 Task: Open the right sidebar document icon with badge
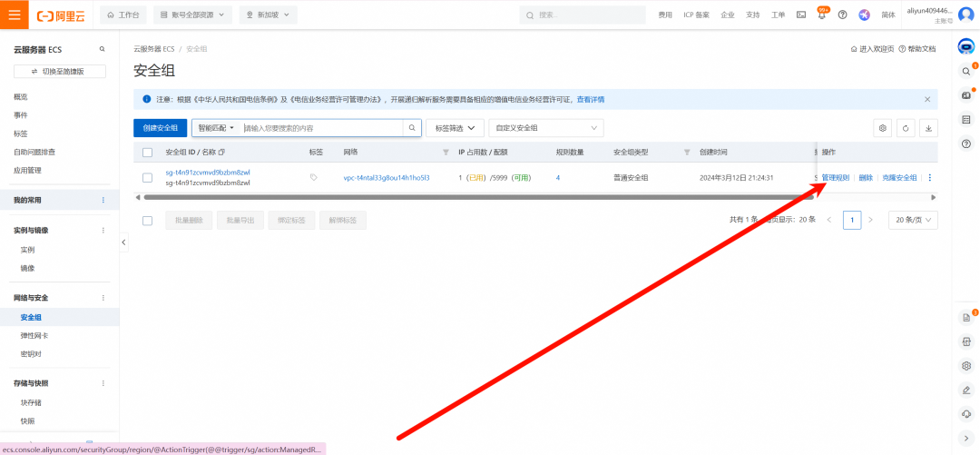click(x=967, y=317)
